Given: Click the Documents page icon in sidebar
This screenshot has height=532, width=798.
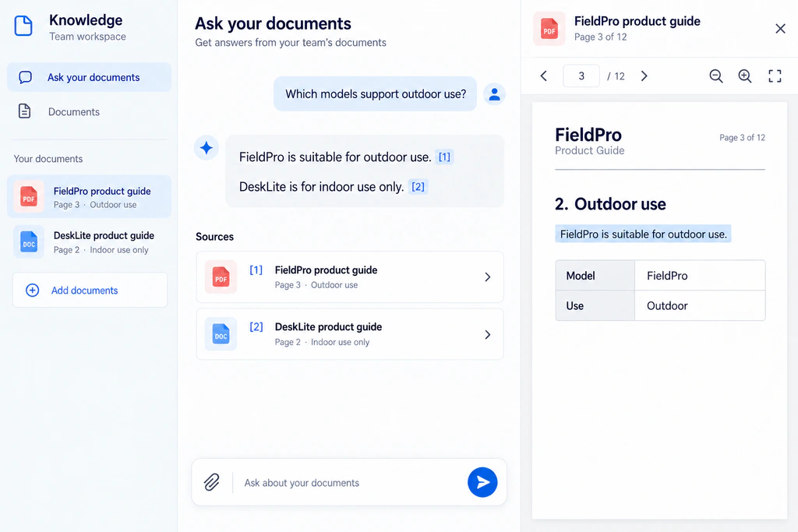Looking at the screenshot, I should click(x=24, y=111).
